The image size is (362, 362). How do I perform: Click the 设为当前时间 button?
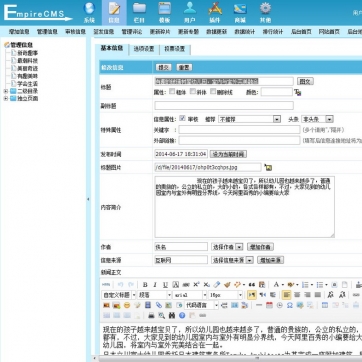pyautogui.click(x=228, y=154)
